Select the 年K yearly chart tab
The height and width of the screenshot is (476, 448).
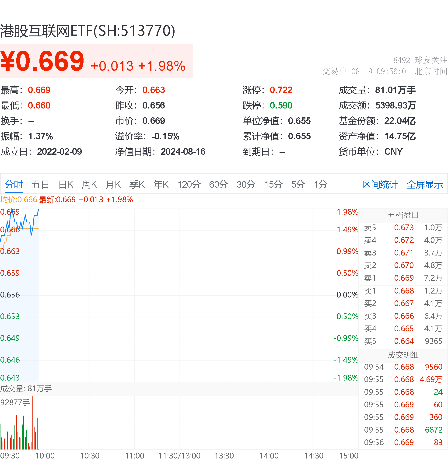161,184
